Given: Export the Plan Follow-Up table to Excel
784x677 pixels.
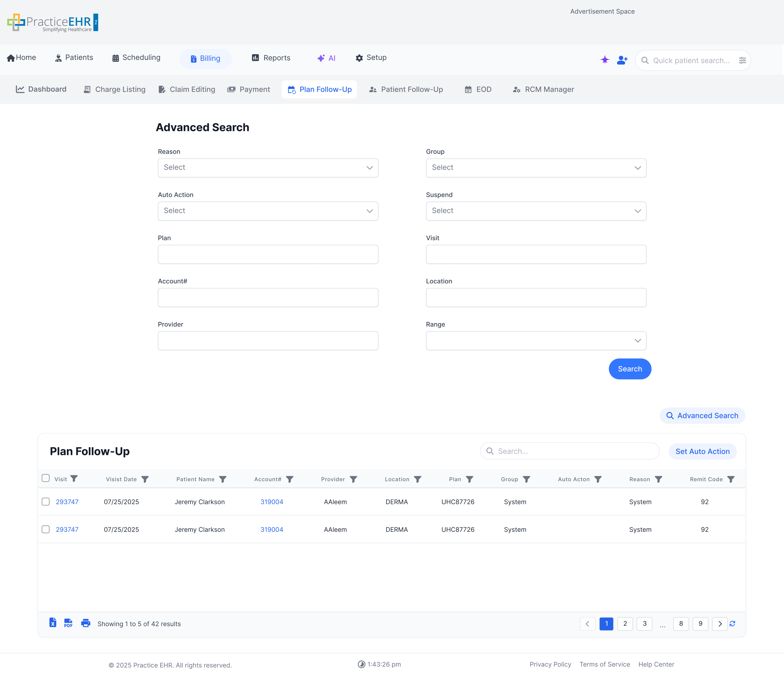Looking at the screenshot, I should coord(53,624).
